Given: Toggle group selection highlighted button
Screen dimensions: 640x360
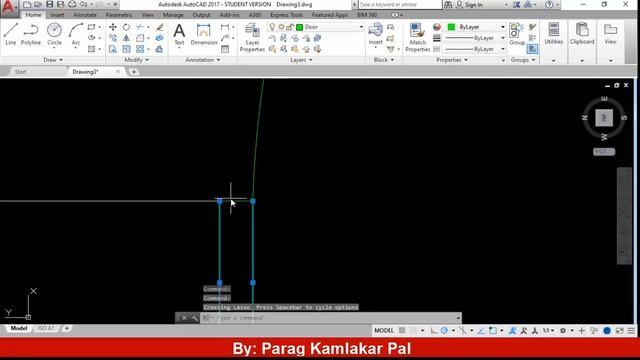Looking at the screenshot, I should (532, 49).
